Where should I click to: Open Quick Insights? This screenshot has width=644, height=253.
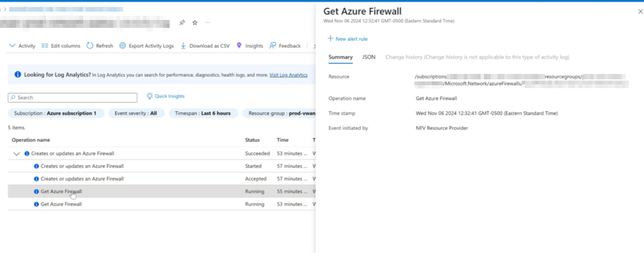coord(165,96)
